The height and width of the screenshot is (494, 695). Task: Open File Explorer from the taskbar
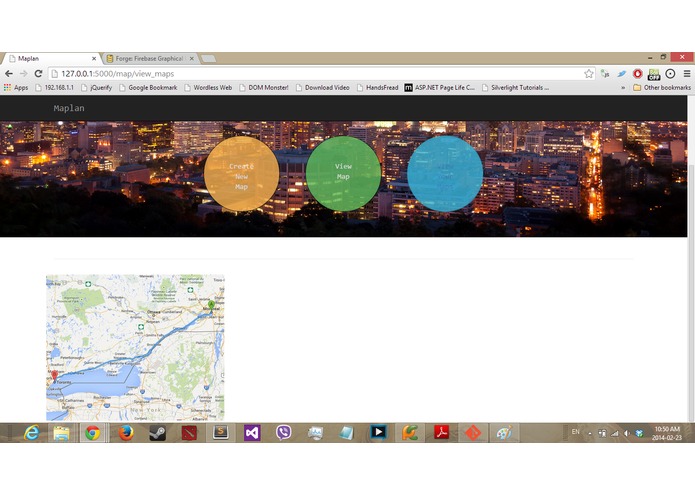click(x=61, y=432)
